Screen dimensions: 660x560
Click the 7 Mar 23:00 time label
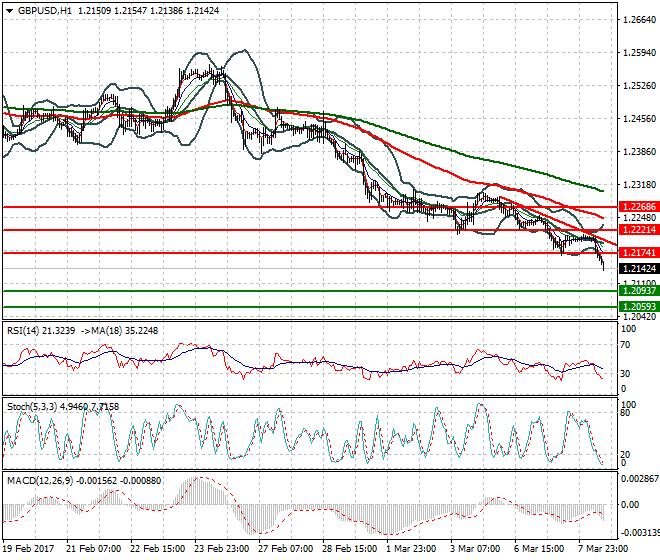click(x=603, y=549)
